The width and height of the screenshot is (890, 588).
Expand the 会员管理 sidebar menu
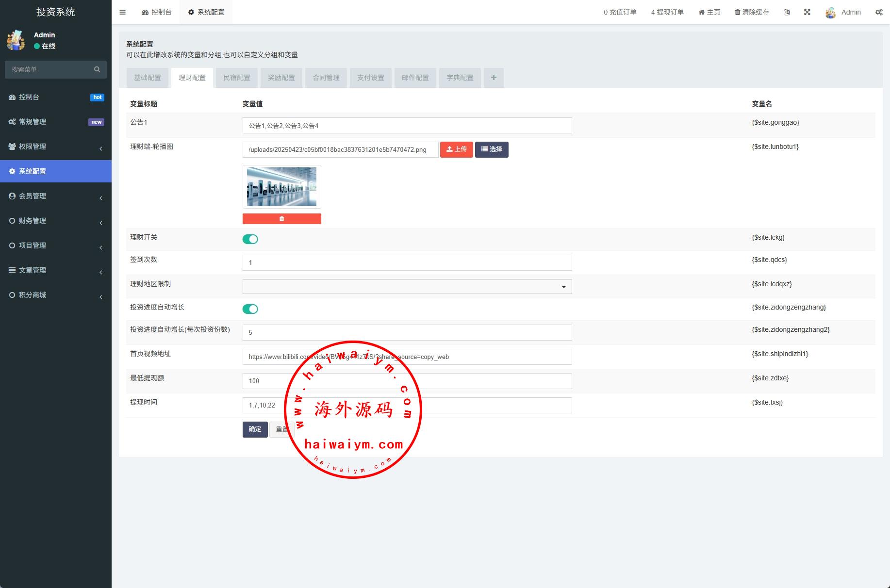[55, 196]
